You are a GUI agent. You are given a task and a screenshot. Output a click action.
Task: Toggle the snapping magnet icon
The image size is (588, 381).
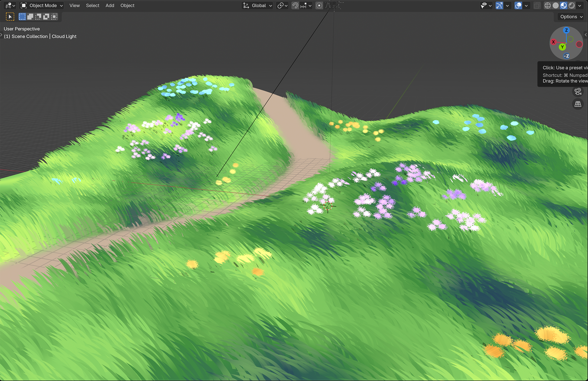click(x=295, y=6)
